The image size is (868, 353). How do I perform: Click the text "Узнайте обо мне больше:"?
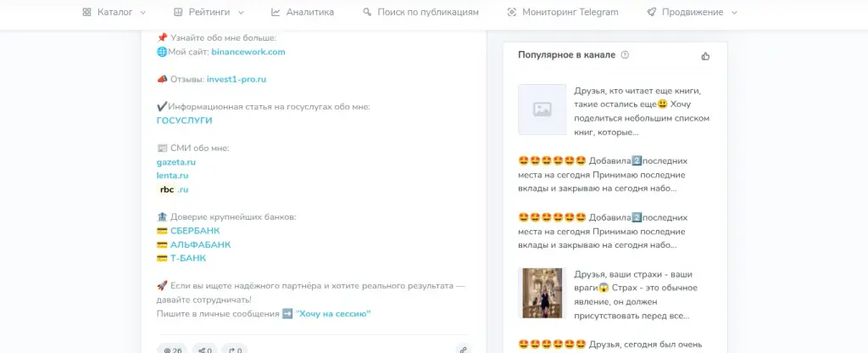pyautogui.click(x=223, y=38)
